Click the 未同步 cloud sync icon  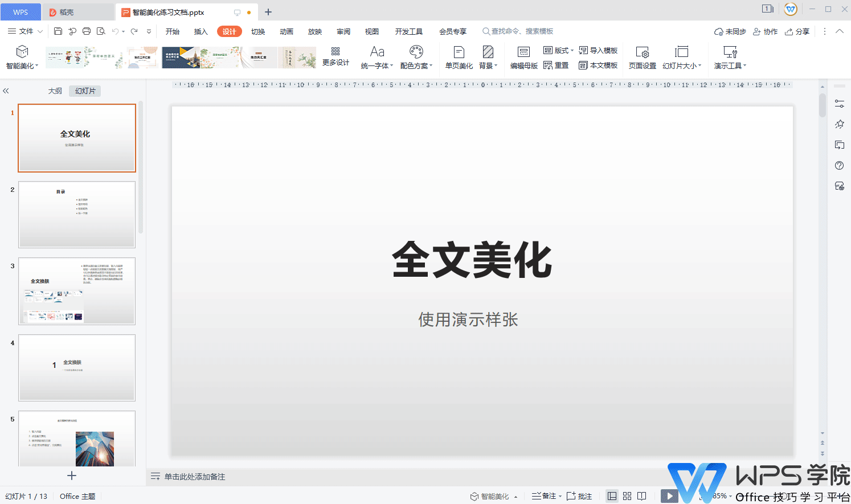click(730, 32)
